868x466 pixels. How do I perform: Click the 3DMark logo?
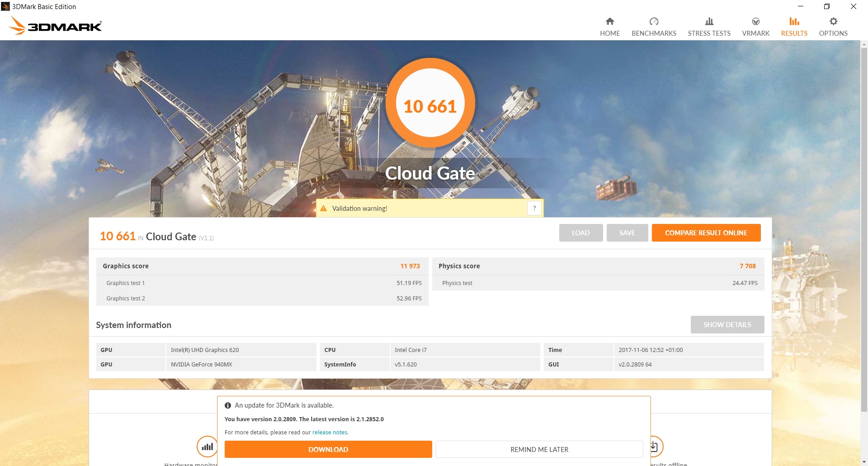click(55, 26)
